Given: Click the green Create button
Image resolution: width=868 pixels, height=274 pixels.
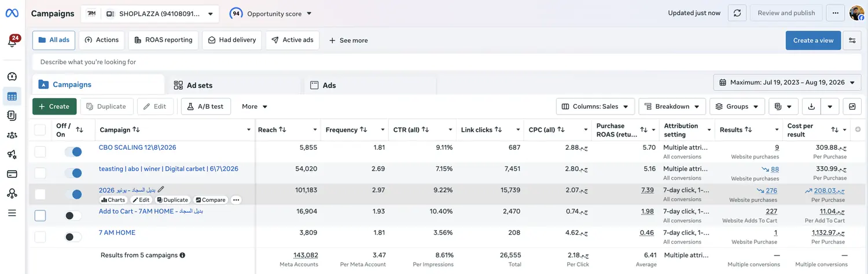Looking at the screenshot, I should point(54,106).
